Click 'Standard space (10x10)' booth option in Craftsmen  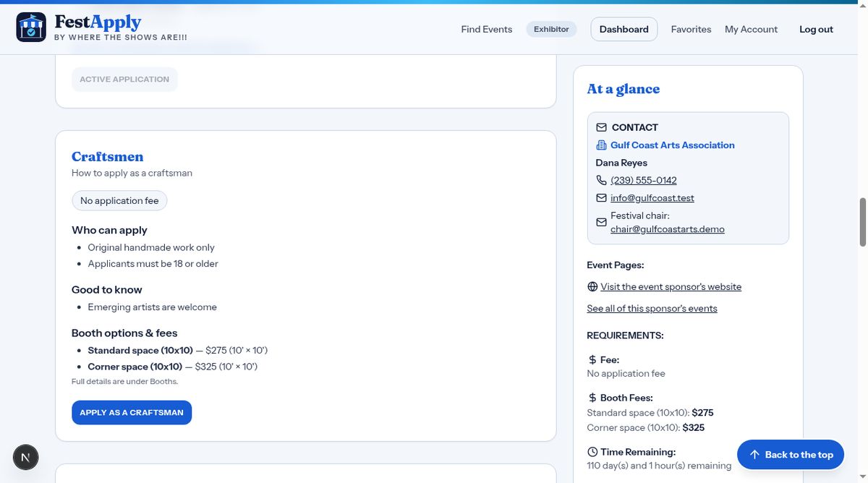tap(140, 351)
